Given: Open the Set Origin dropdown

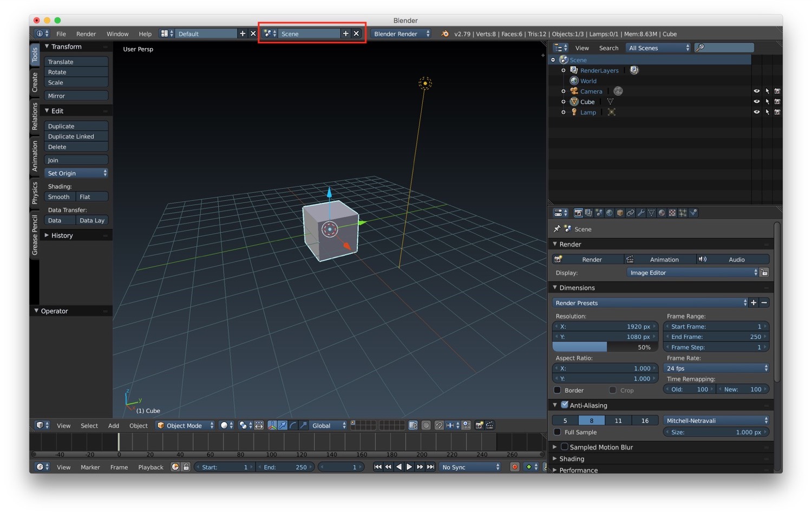Looking at the screenshot, I should pos(76,173).
